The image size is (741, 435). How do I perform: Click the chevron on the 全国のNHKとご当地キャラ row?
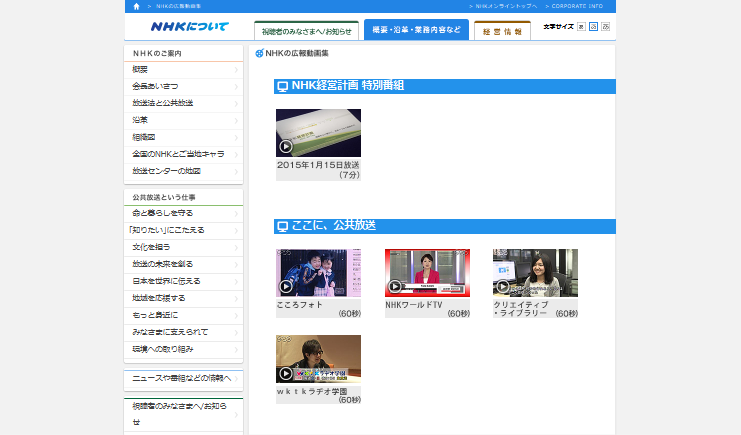[x=236, y=155]
